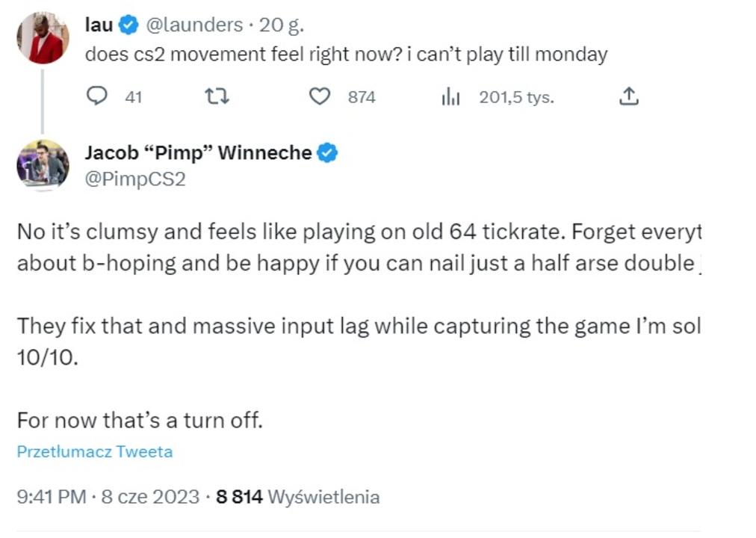Click Jacob Winneche's blue verified badge

tap(327, 153)
